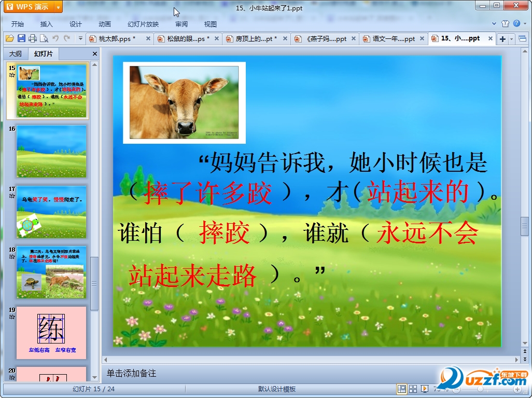Screen dimensions: 532x398
Task: Click the red text 永远不会 on the slide
Action: 427,232
